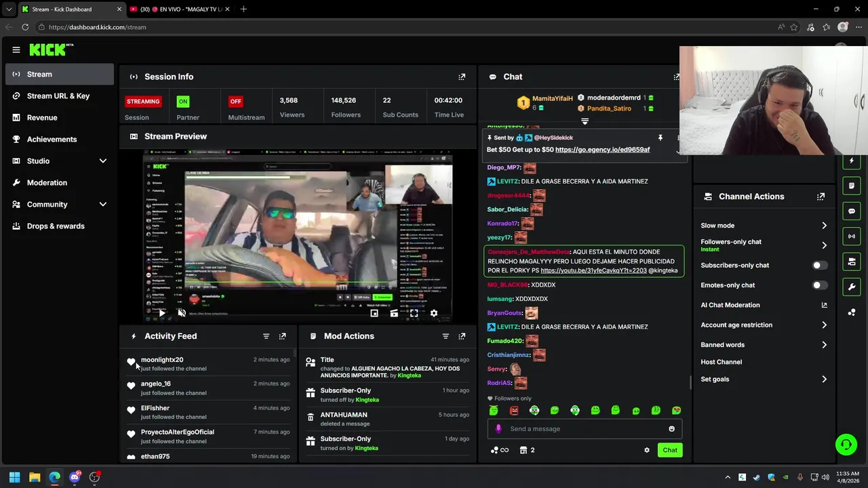Viewport: 868px width, 488px height.
Task: Click the Mod Actions document widget button
Action: (x=852, y=186)
